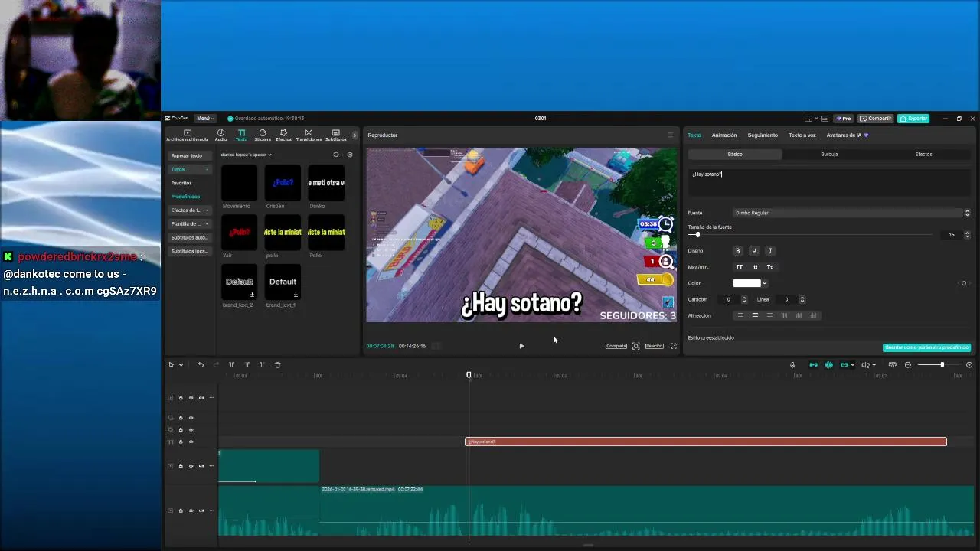Toggle the main track magnet in the timeline toolbar

click(x=813, y=365)
